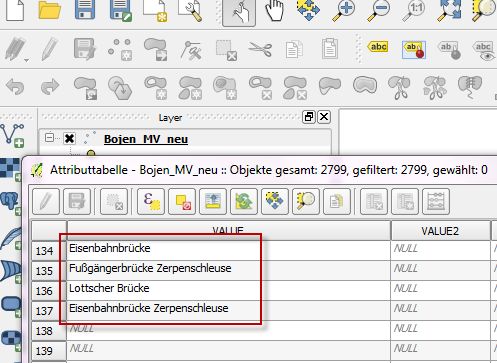This screenshot has width=497, height=363.
Task: Select the Split Parts tool
Action: point(434,88)
